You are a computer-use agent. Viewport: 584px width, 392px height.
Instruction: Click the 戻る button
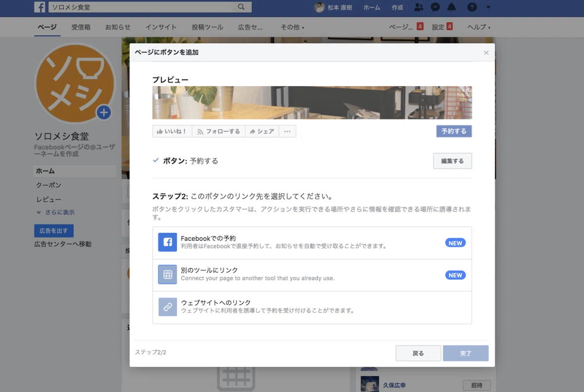pos(418,353)
